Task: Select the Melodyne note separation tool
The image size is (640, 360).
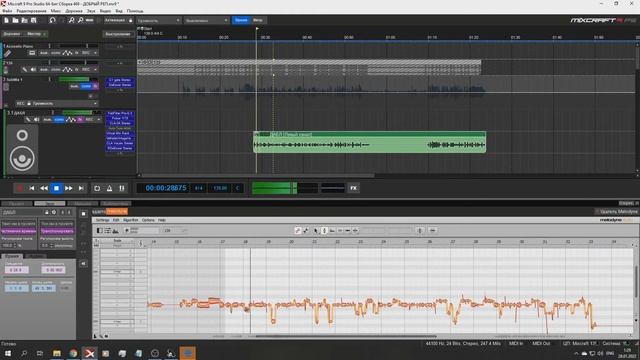Action: (356, 231)
